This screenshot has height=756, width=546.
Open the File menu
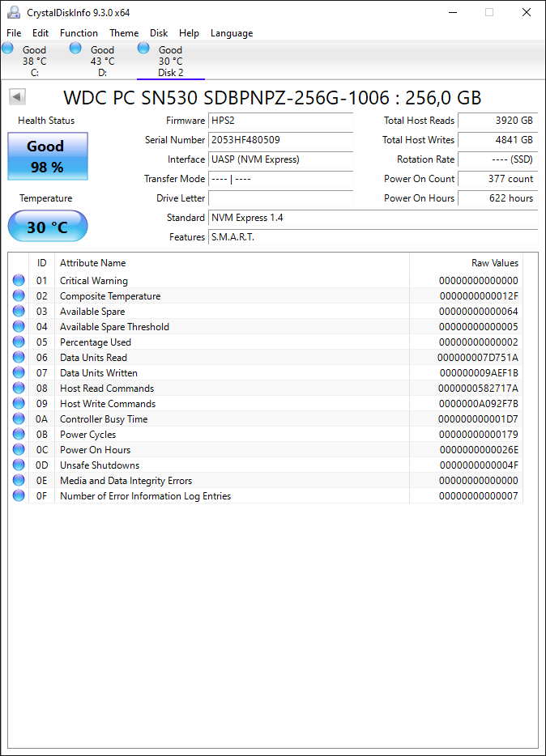click(14, 33)
